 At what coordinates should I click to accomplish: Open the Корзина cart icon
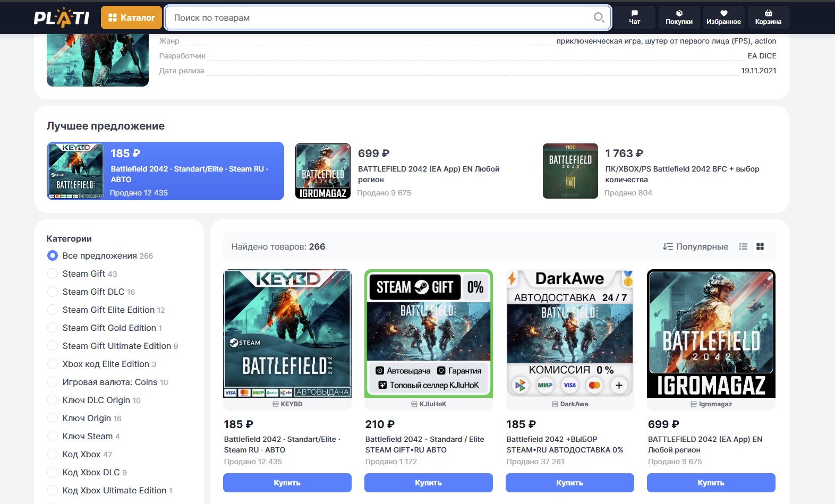768,18
